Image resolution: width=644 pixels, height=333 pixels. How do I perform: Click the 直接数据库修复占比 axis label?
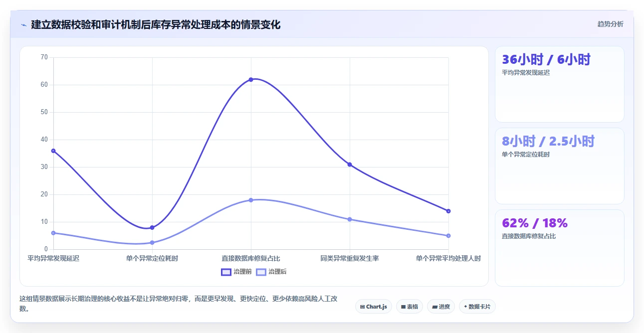pos(251,258)
